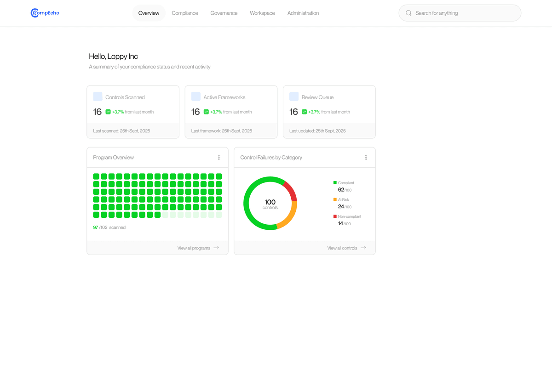Open the Program Overview options menu
552x392 pixels.
pyautogui.click(x=219, y=157)
